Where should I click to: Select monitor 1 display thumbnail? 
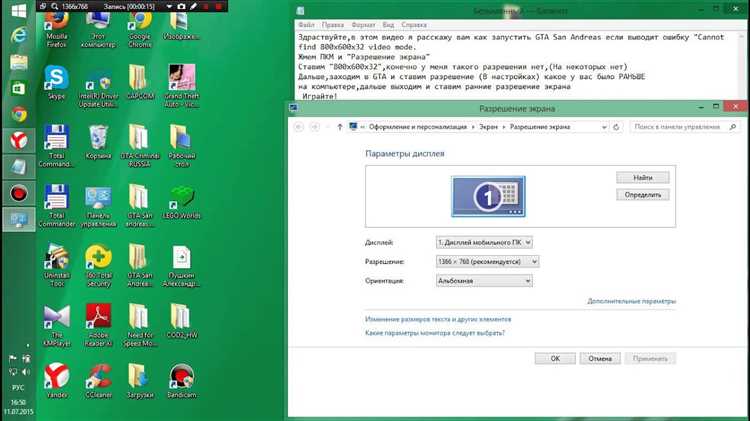point(488,196)
